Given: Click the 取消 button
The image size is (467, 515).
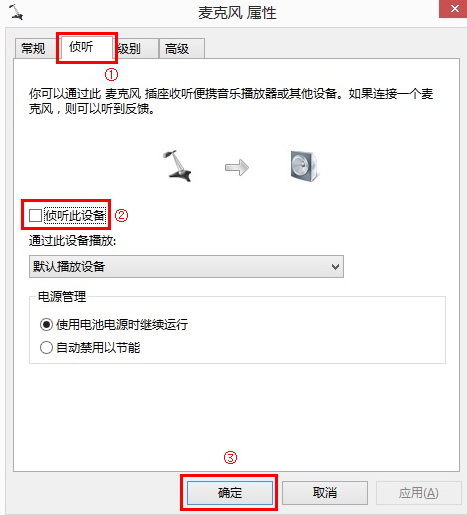Looking at the screenshot, I should [325, 493].
